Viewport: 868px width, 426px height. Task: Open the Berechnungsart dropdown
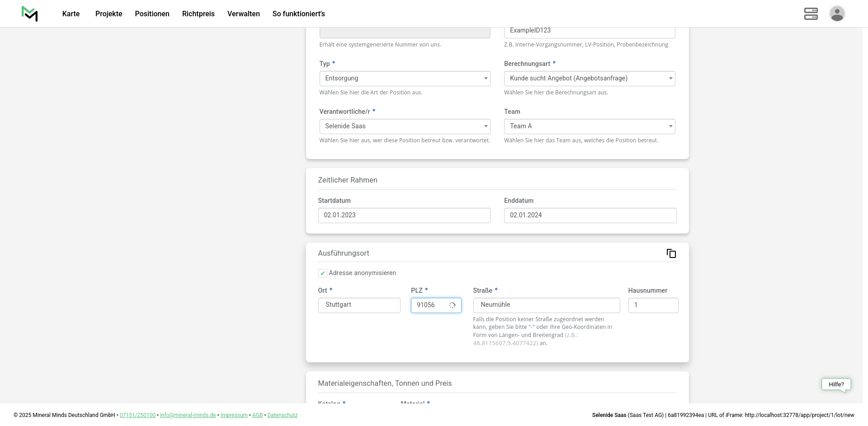tap(589, 79)
